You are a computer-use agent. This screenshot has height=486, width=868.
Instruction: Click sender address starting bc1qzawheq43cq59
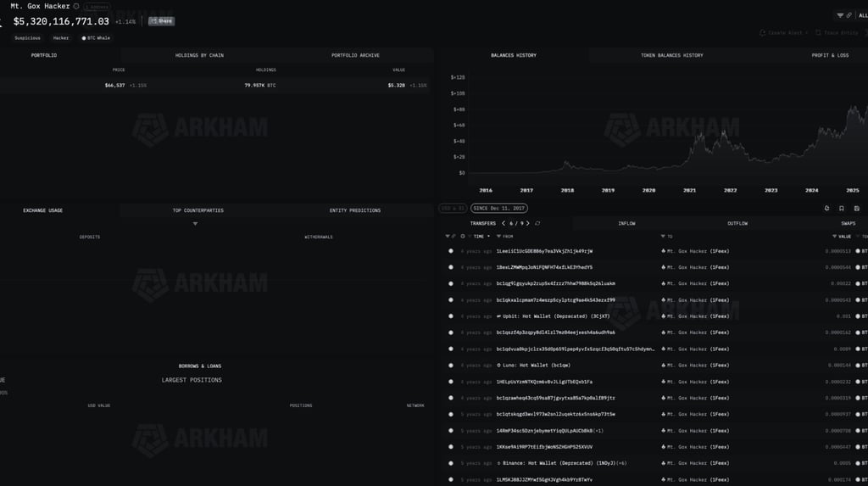tap(556, 398)
